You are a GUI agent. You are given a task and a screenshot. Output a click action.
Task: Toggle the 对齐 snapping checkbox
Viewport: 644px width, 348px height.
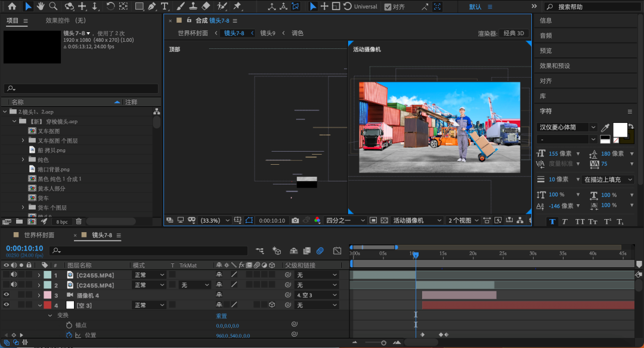tap(388, 7)
